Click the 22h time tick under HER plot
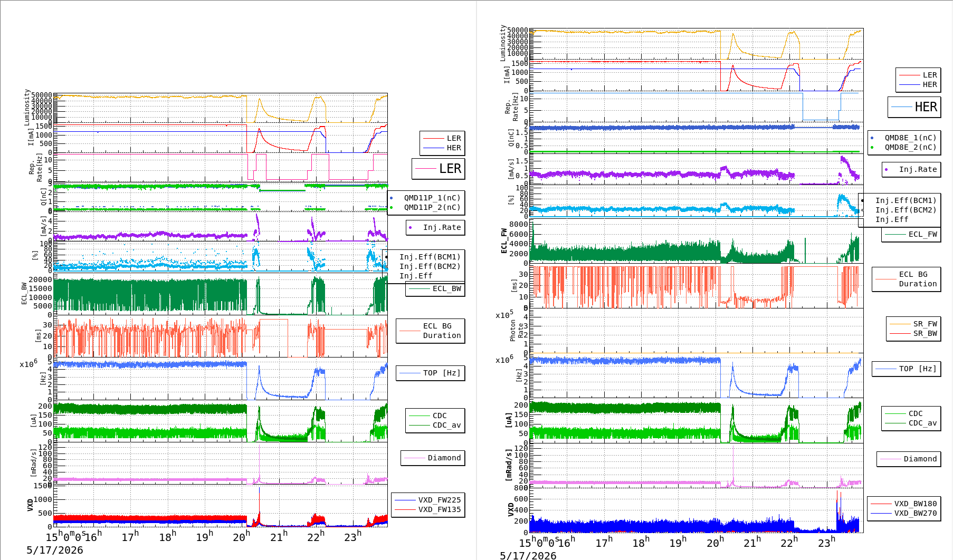The width and height of the screenshot is (953, 560). click(789, 542)
